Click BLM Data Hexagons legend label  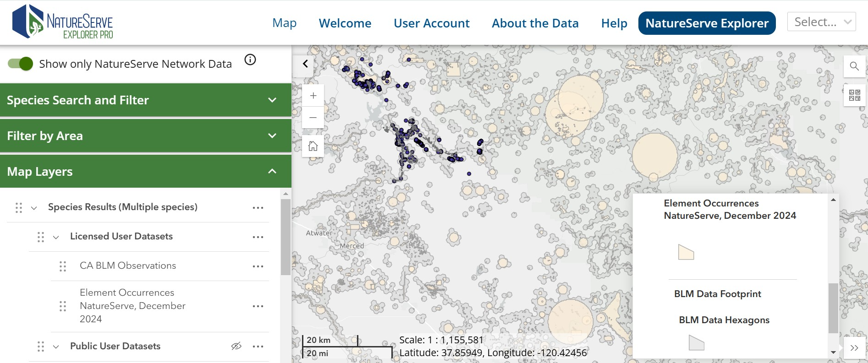tap(724, 320)
